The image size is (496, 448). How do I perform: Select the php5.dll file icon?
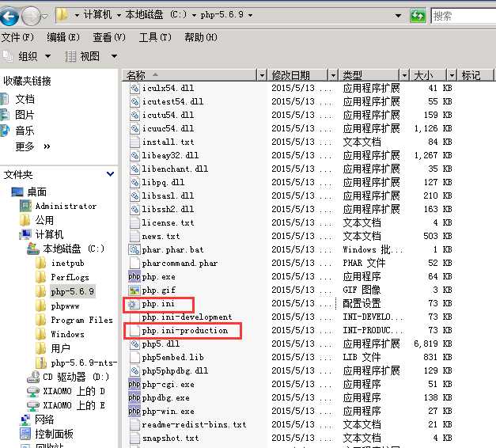134,344
